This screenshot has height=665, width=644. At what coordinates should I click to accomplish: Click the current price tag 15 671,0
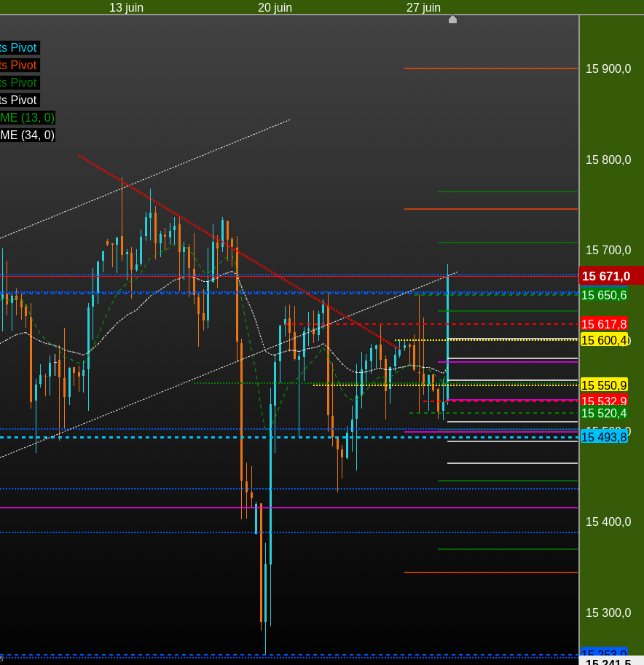pyautogui.click(x=611, y=276)
